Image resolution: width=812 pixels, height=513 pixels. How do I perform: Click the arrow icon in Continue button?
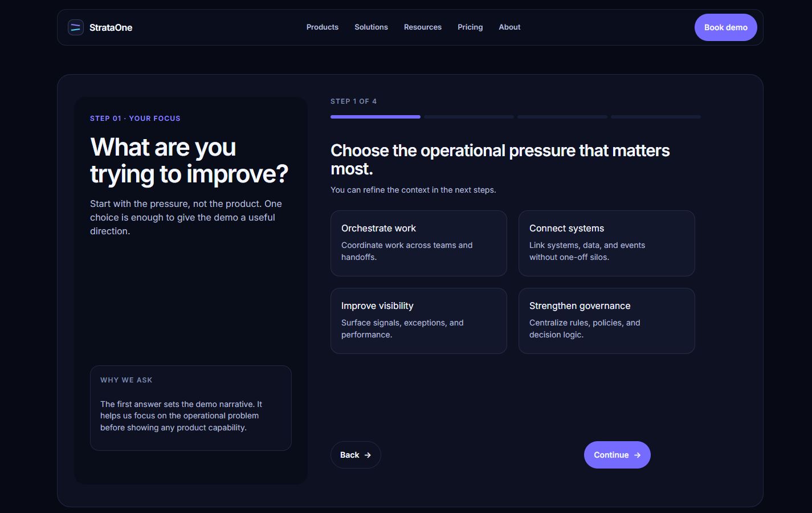point(637,455)
